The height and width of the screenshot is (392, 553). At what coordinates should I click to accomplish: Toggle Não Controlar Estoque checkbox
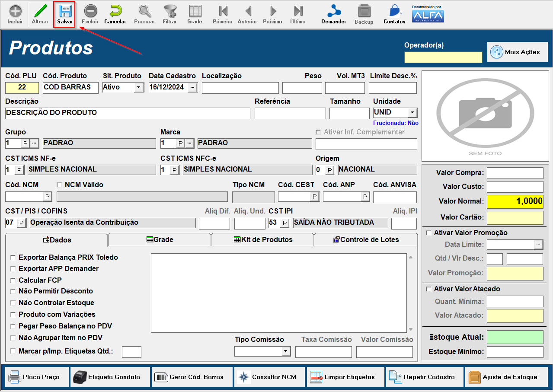13,303
